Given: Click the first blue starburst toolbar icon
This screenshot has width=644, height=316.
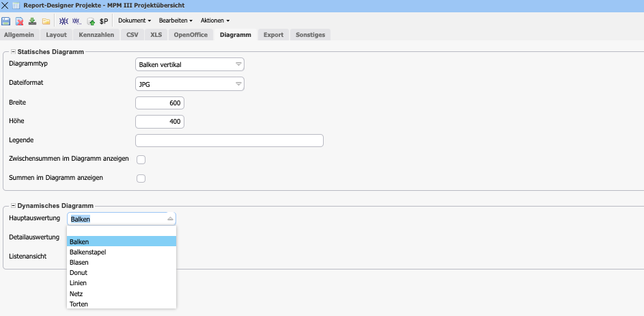Looking at the screenshot, I should [x=64, y=21].
